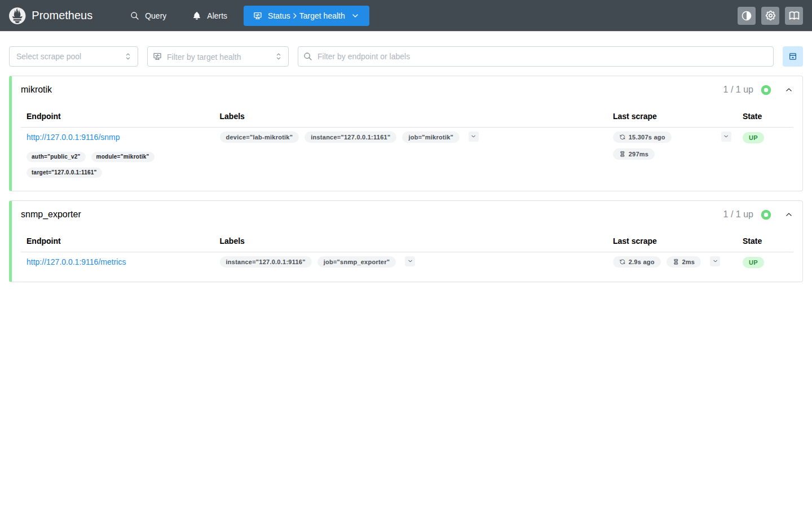Click the UP state badge for mikrotik
This screenshot has height=508, width=812.
coord(753,138)
